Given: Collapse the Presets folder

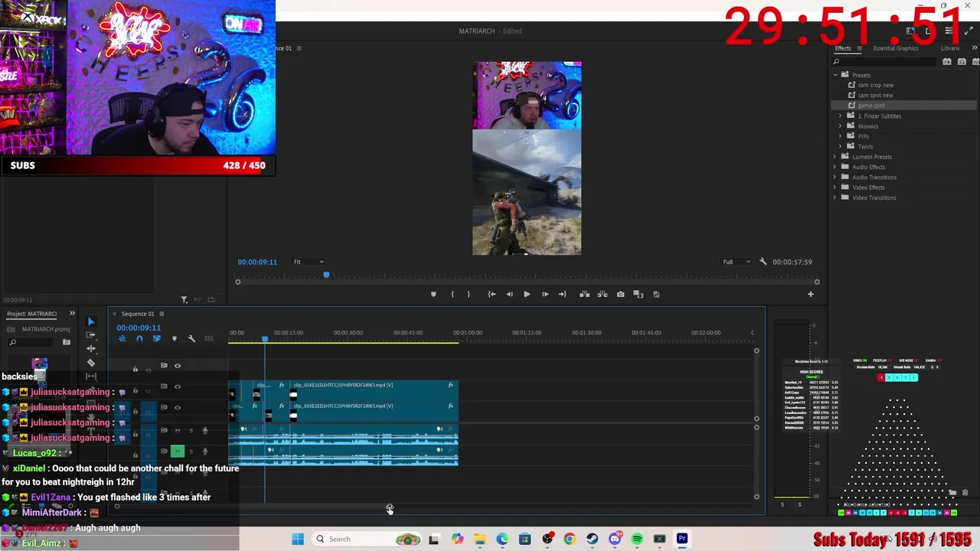Looking at the screenshot, I should [x=835, y=75].
